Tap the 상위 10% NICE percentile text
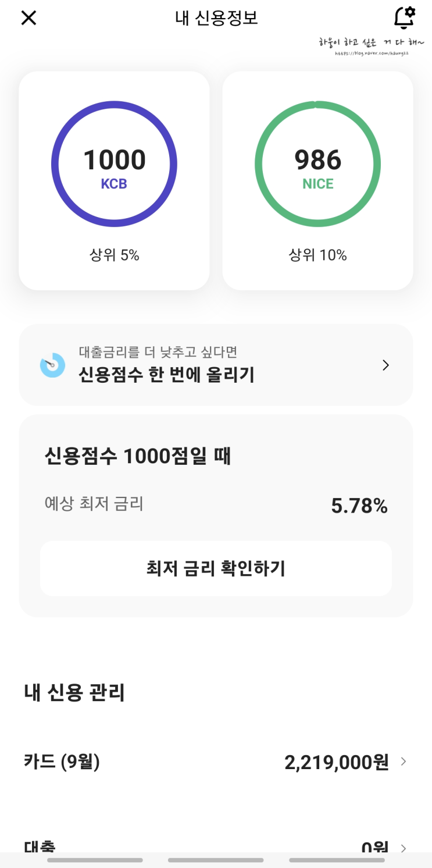432x868 pixels. coord(317,255)
